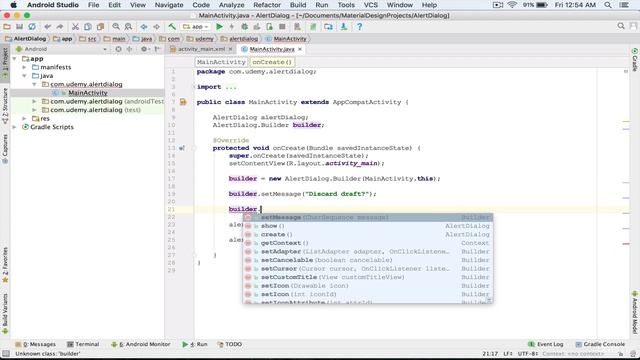The height and width of the screenshot is (360, 640).
Task: Collapse the app module tree node
Action: pyautogui.click(x=15, y=59)
